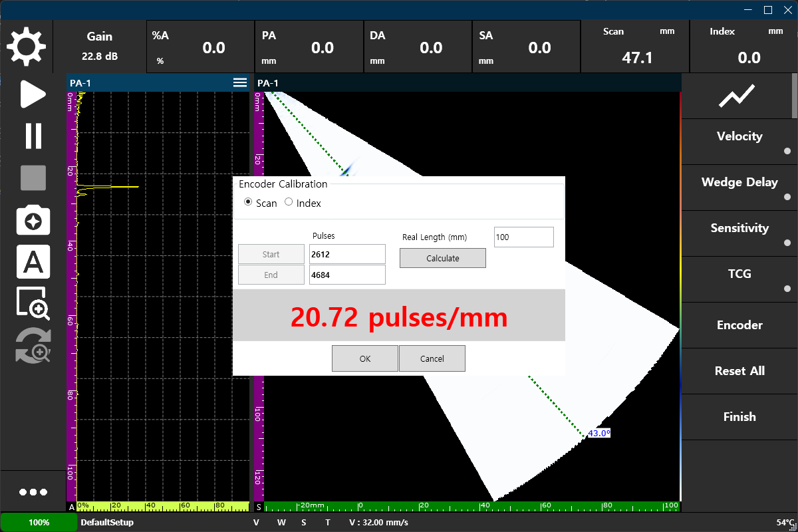
Task: Edit the Real Length field
Action: [x=524, y=237]
